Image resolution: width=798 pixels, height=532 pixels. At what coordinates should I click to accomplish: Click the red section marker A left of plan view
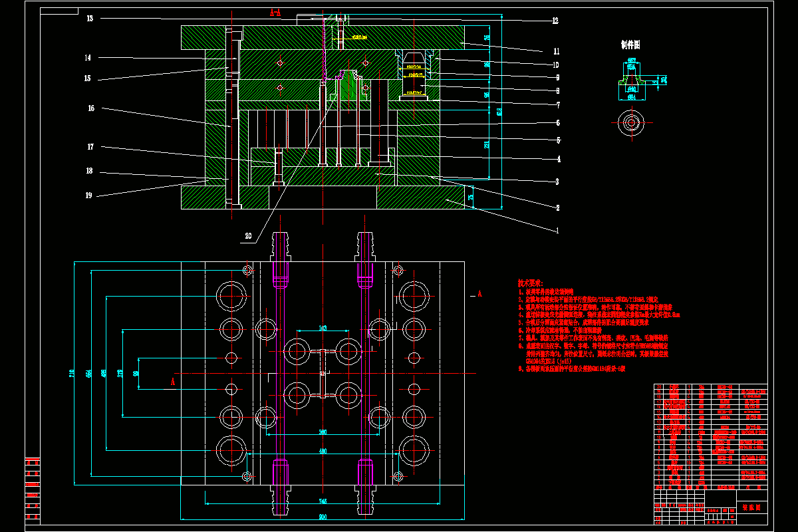coord(172,382)
